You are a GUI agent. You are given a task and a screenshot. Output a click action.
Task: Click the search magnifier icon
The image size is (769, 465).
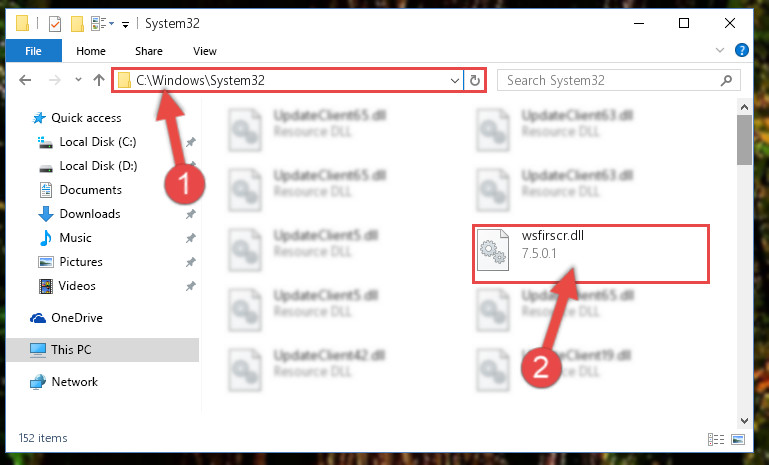726,80
